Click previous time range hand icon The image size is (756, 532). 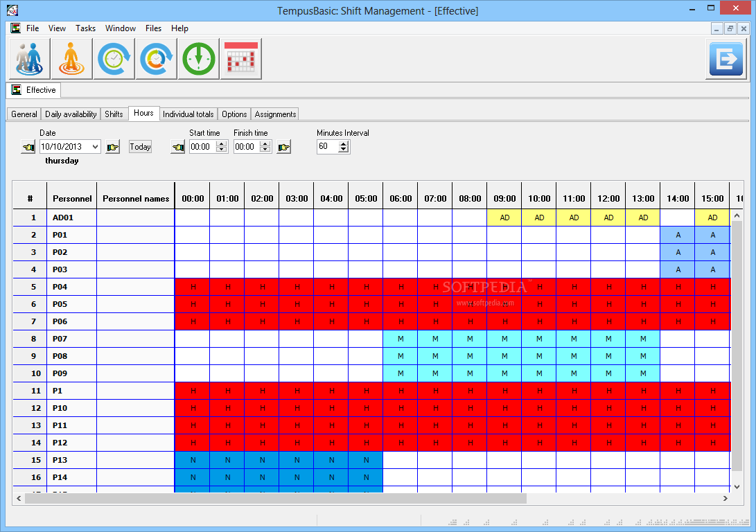coord(178,147)
